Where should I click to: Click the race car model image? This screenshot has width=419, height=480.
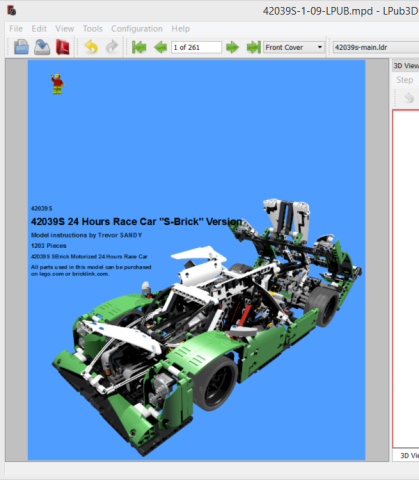tap(207, 327)
